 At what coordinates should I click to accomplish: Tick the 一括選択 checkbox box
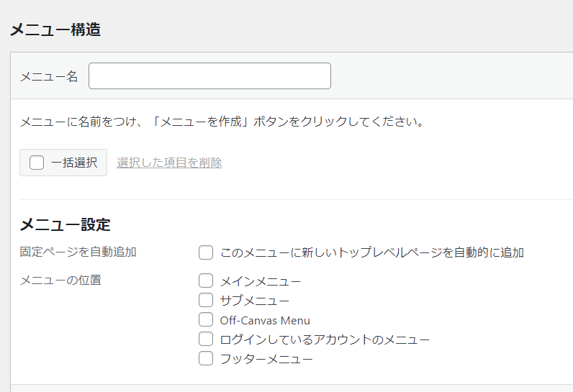[37, 163]
